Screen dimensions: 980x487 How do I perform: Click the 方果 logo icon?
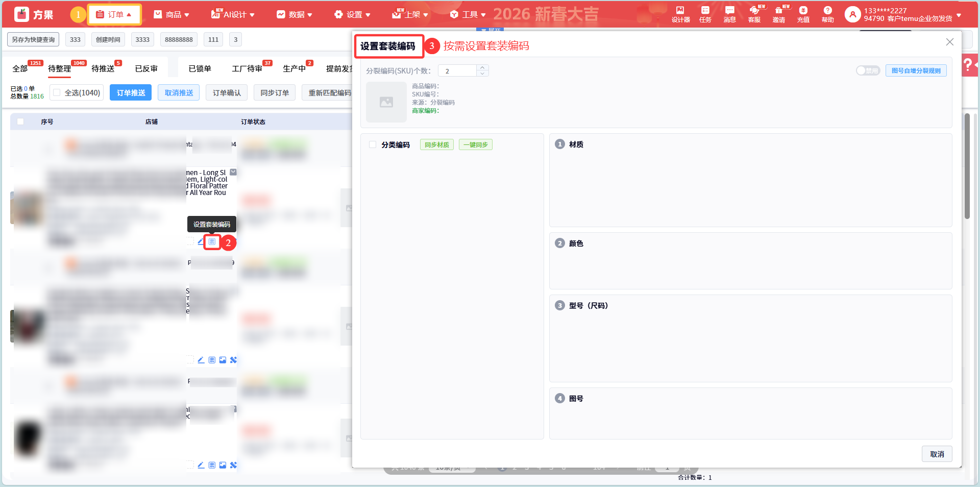click(x=22, y=14)
